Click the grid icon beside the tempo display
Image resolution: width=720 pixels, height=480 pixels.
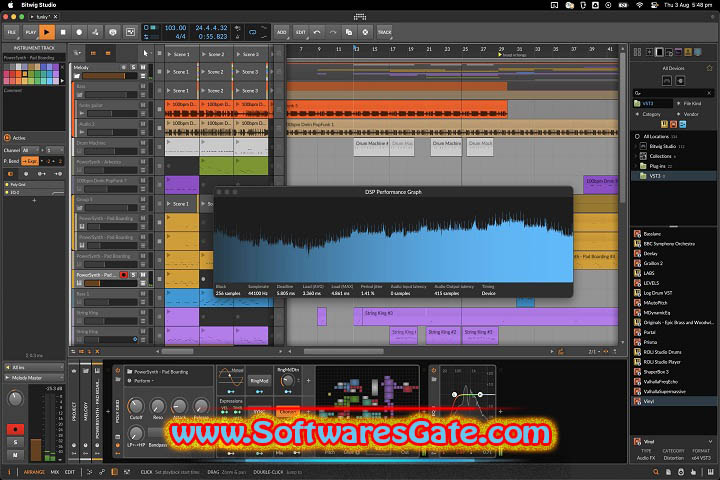click(131, 32)
